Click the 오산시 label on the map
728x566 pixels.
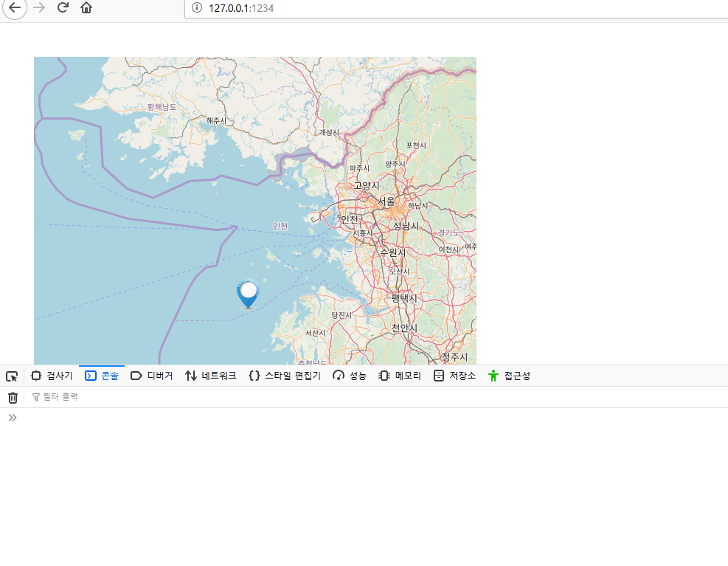tap(399, 272)
